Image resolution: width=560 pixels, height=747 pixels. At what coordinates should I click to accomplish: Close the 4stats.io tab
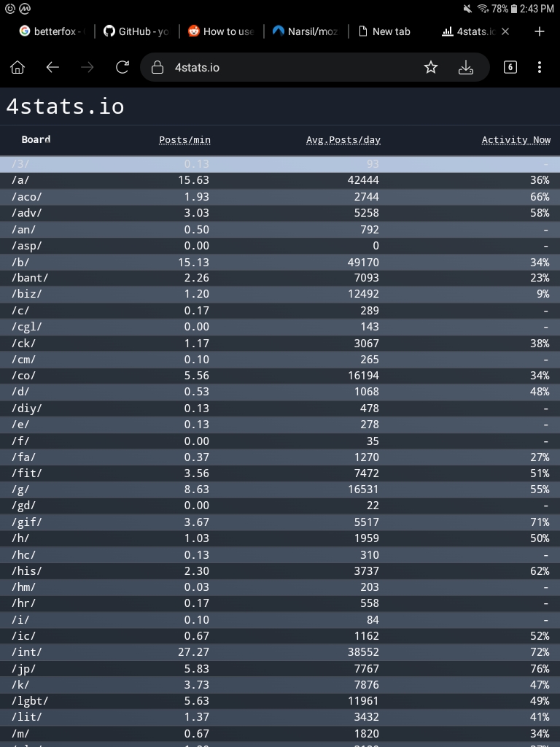coord(505,31)
